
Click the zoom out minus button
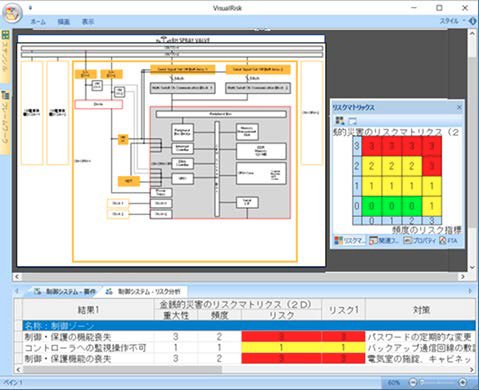[413, 382]
